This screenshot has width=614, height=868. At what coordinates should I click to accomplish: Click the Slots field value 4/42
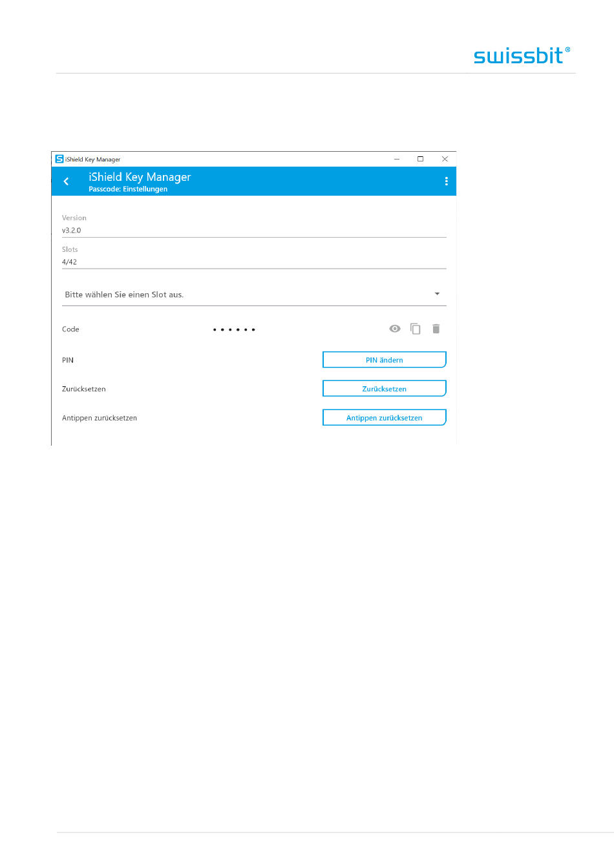pyautogui.click(x=69, y=262)
